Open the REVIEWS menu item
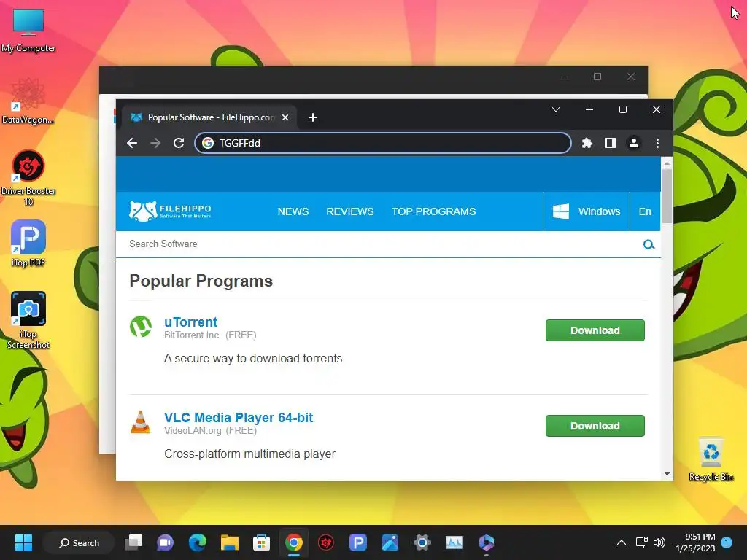The height and width of the screenshot is (560, 747). (349, 211)
